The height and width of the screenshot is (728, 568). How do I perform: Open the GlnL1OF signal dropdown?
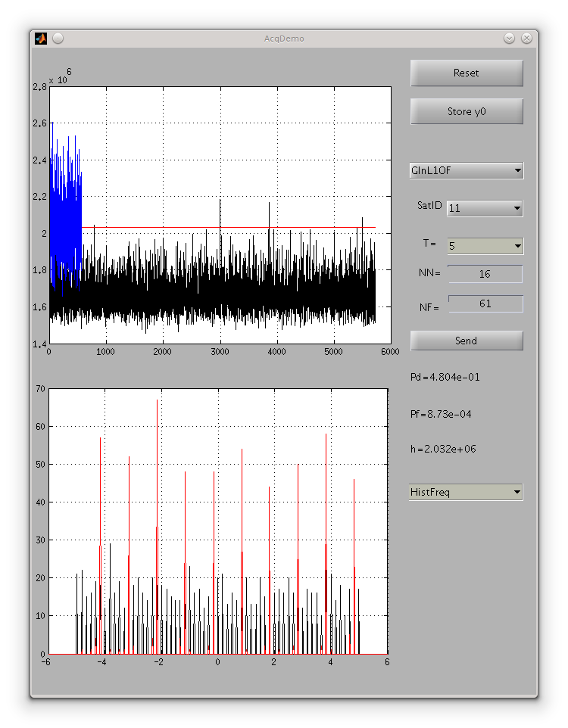tap(467, 170)
